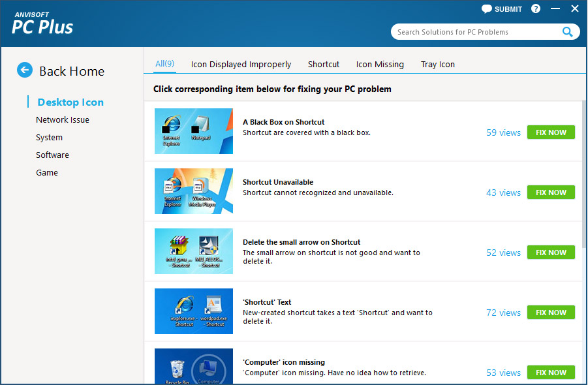Click the Submit speech bubble icon
The height and width of the screenshot is (385, 588).
pyautogui.click(x=486, y=9)
